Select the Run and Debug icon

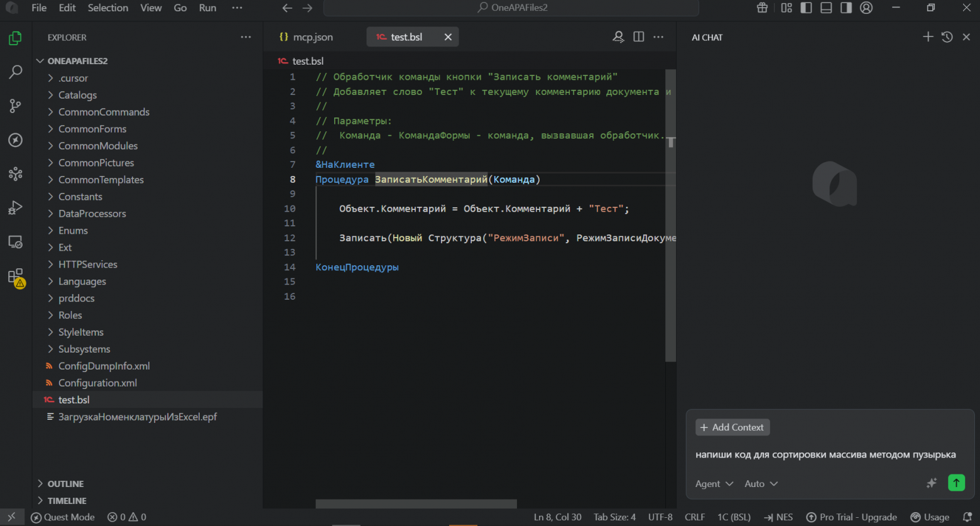15,207
